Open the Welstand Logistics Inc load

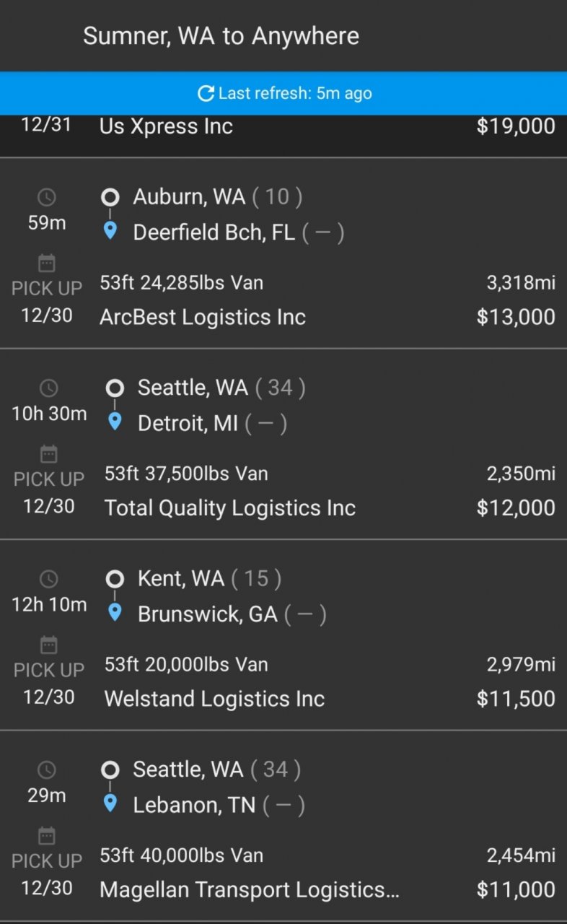tap(283, 635)
